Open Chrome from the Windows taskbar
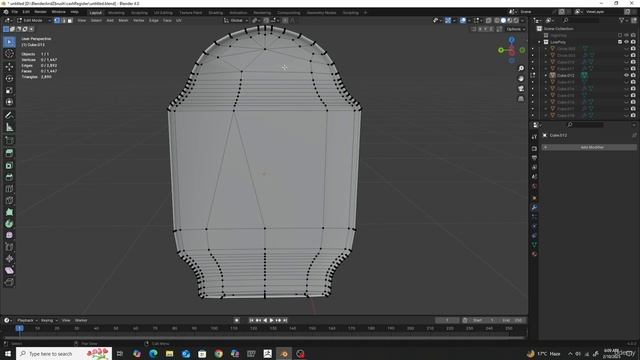Viewport: 640px width, 360px height. (x=218, y=353)
